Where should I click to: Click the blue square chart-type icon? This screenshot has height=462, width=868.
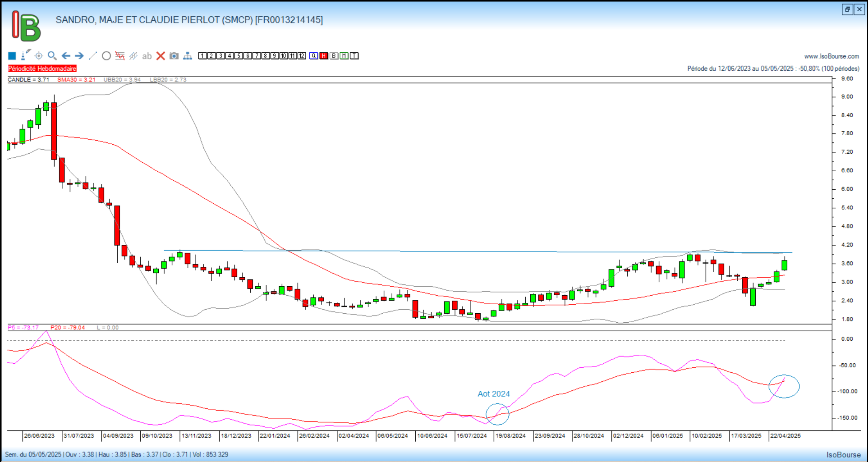point(12,56)
